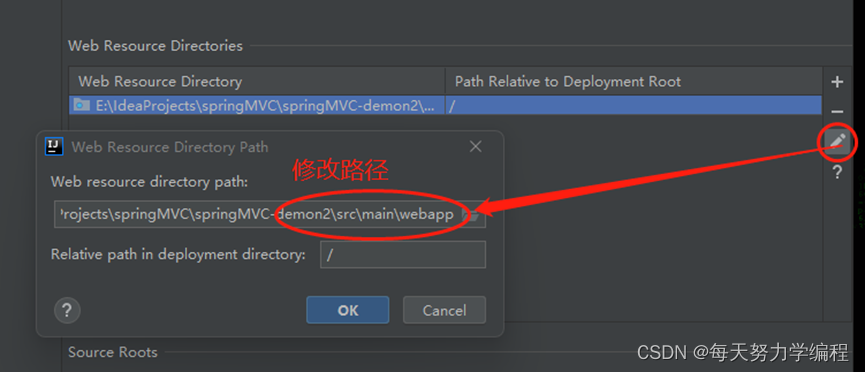Screen dimensions: 865x372
Task: Focus the relative deployment path field
Action: [x=403, y=254]
